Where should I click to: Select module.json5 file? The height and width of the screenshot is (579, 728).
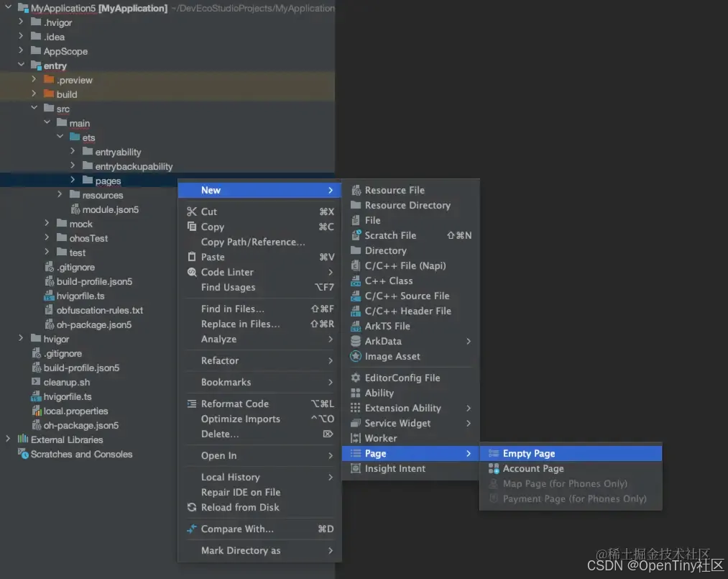[x=111, y=209]
